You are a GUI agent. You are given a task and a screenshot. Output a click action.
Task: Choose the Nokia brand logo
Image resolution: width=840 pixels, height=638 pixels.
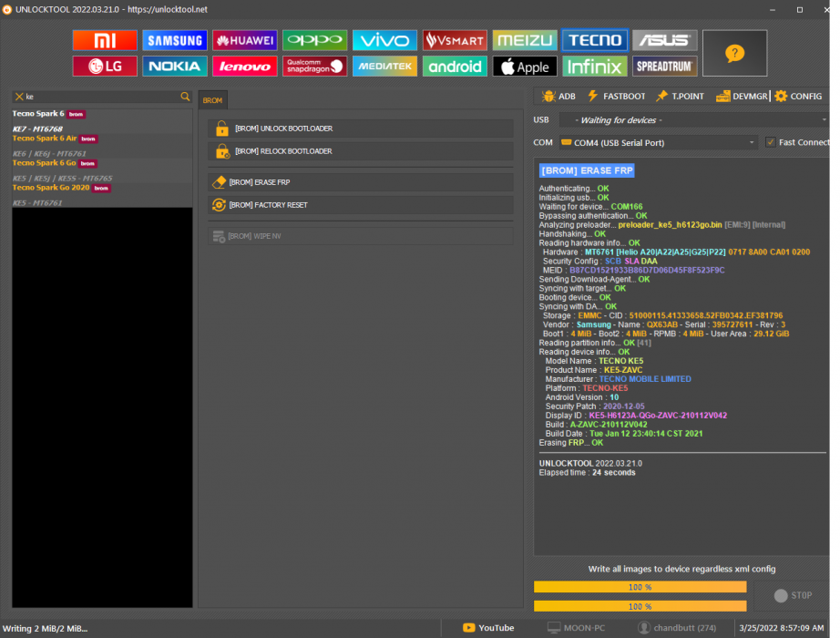tap(175, 67)
